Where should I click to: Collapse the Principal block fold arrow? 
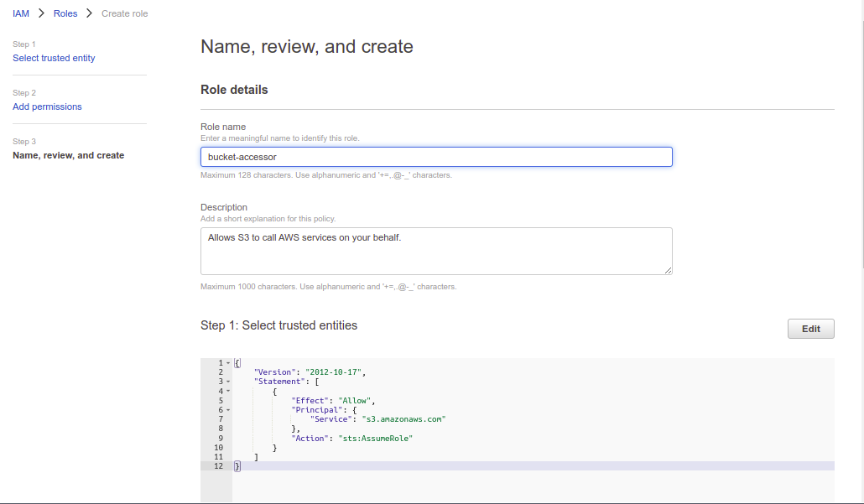click(227, 410)
